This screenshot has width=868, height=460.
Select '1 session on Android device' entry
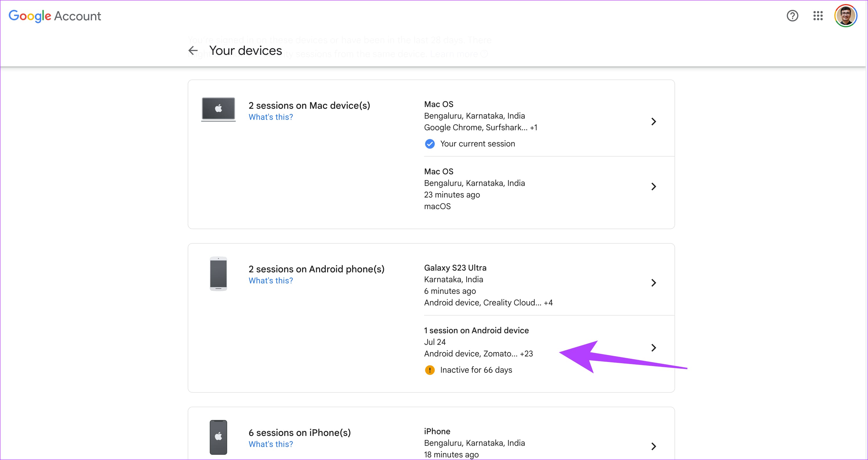click(x=476, y=331)
